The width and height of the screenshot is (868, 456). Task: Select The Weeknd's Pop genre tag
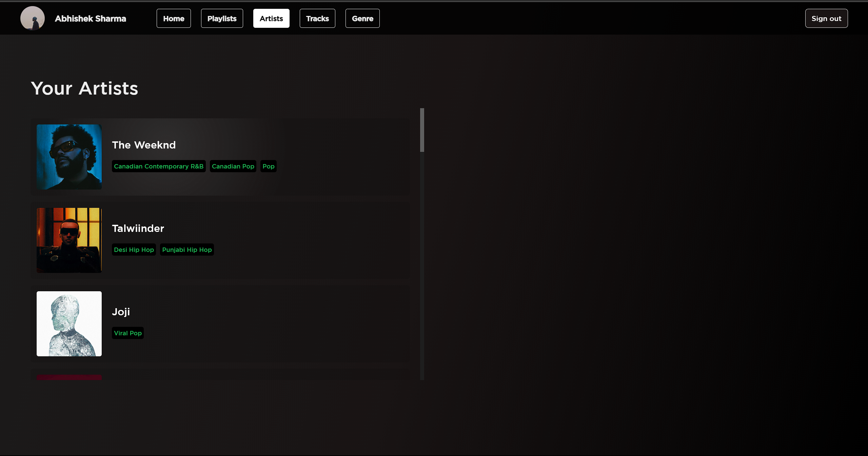[269, 166]
